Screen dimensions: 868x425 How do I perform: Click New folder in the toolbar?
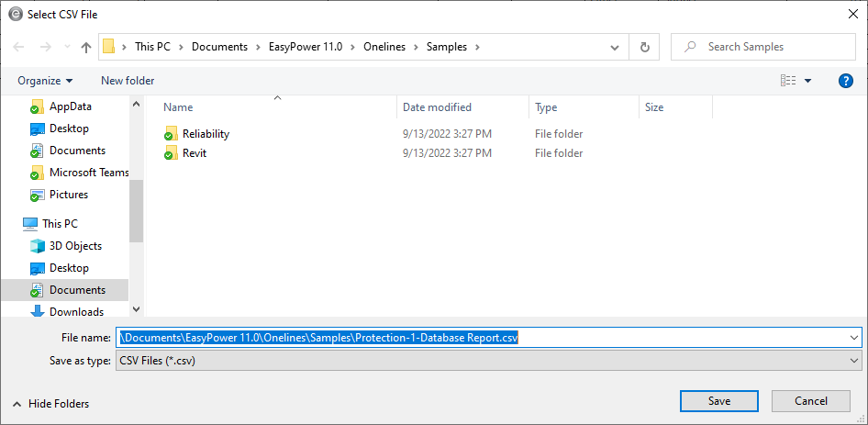[128, 81]
